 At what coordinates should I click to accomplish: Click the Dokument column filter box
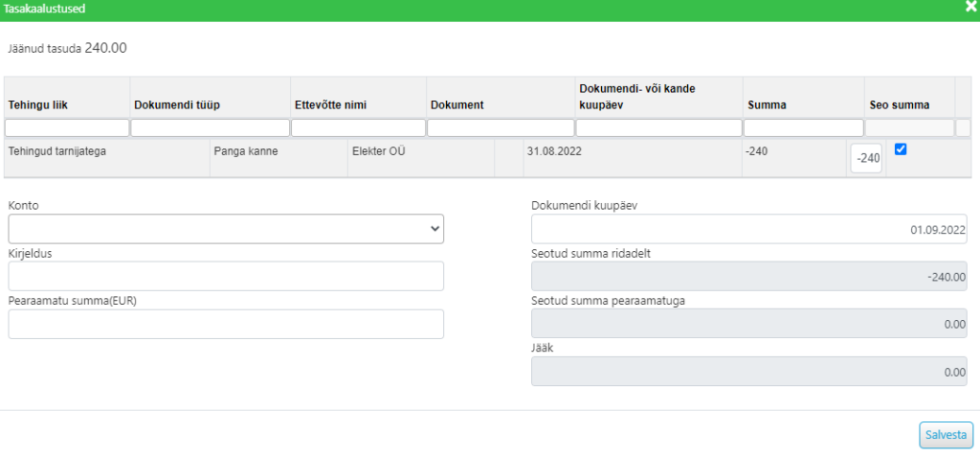pos(501,128)
